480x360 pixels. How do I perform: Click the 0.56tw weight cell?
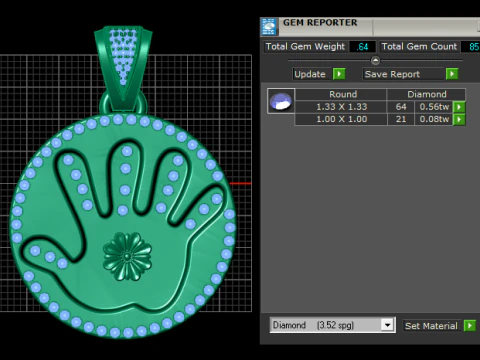coord(434,107)
